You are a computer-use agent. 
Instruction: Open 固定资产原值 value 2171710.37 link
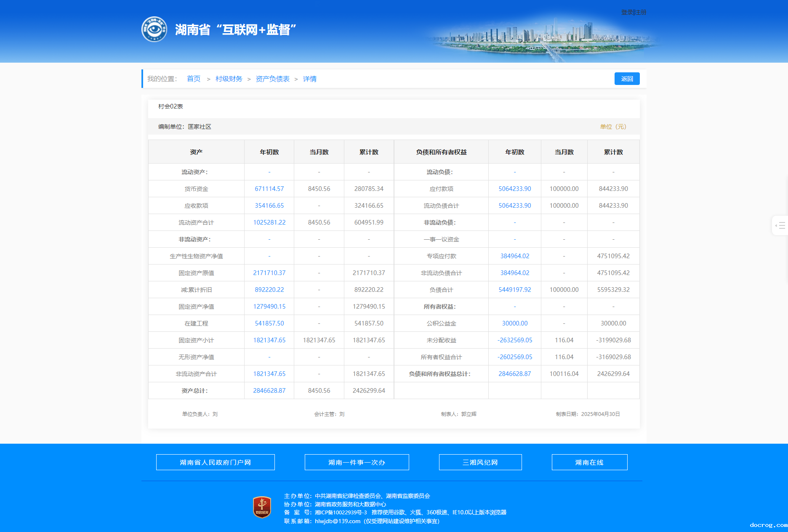coord(269,273)
